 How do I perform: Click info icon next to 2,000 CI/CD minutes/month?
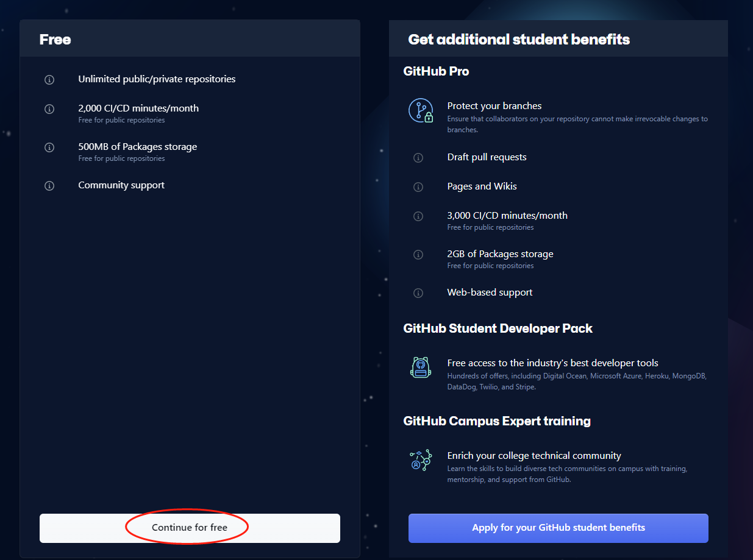click(49, 109)
